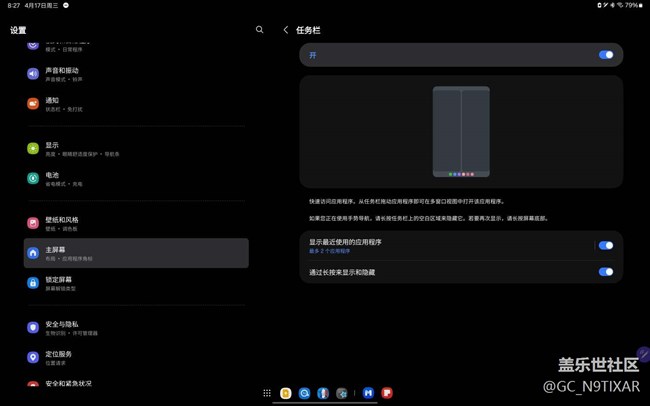Tap the taskbar preview illustration

(x=461, y=132)
